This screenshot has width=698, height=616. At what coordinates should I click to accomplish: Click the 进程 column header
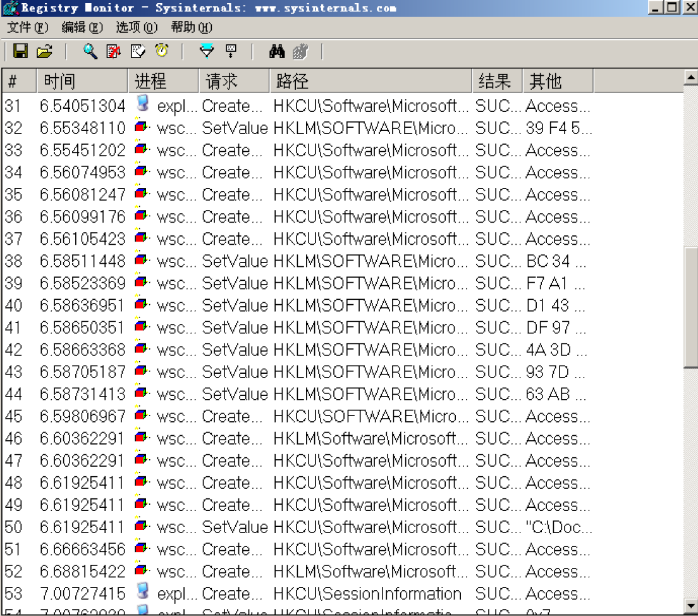click(x=163, y=81)
